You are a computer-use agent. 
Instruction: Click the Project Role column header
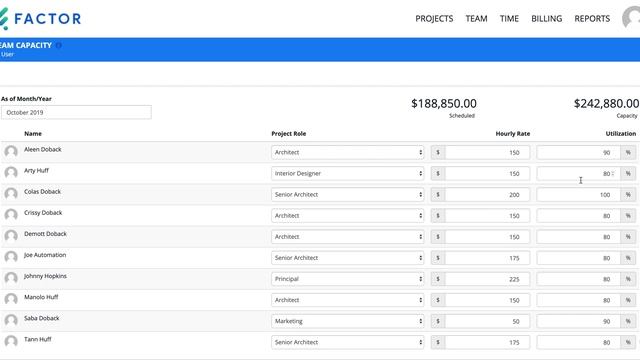coord(289,133)
